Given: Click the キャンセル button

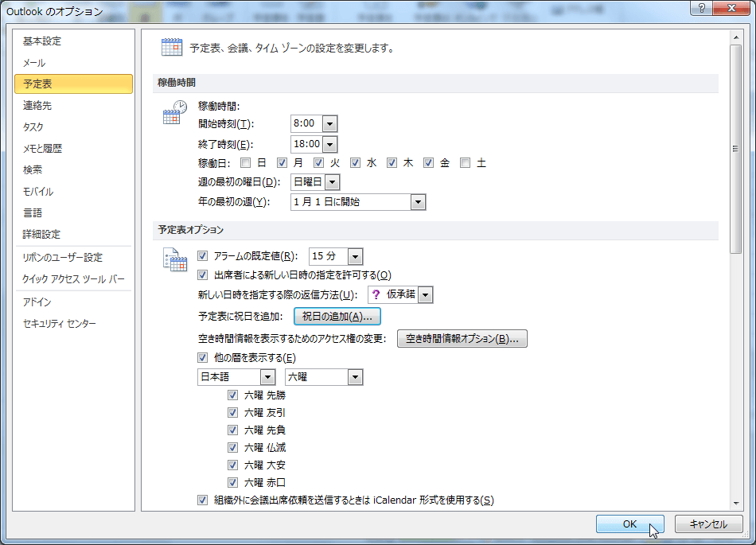Looking at the screenshot, I should click(x=708, y=524).
